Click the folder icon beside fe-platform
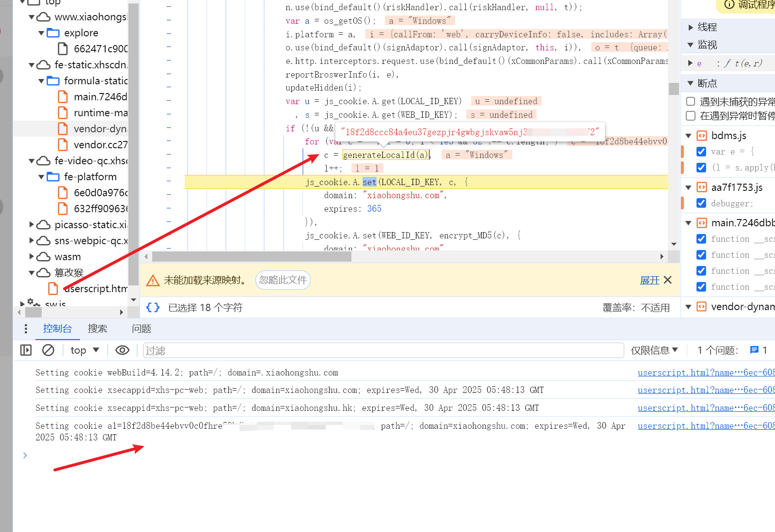 click(53, 177)
